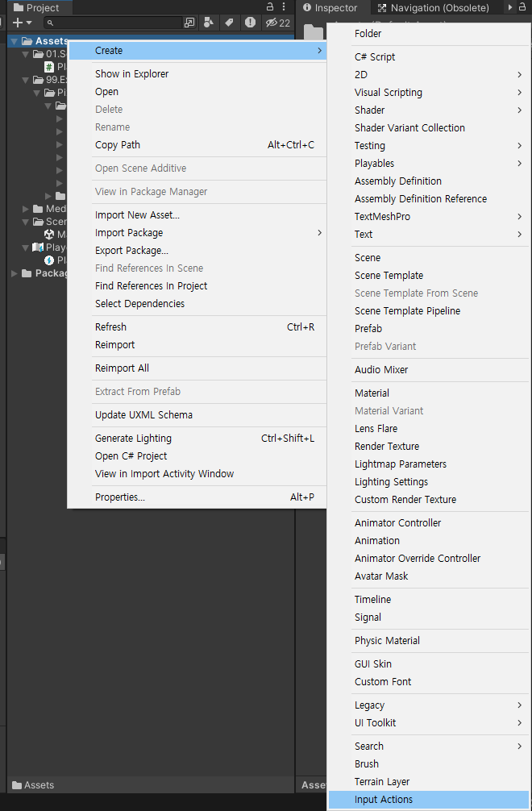Click the input actions asset icon

pyautogui.click(x=49, y=260)
